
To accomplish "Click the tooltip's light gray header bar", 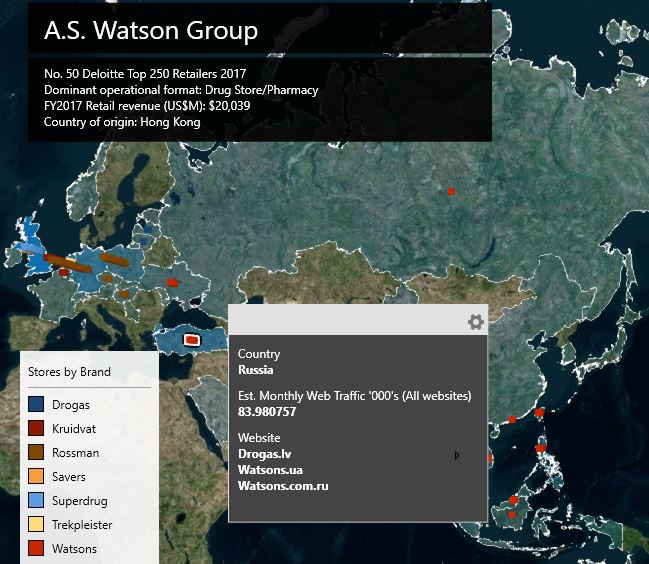I will [x=358, y=319].
